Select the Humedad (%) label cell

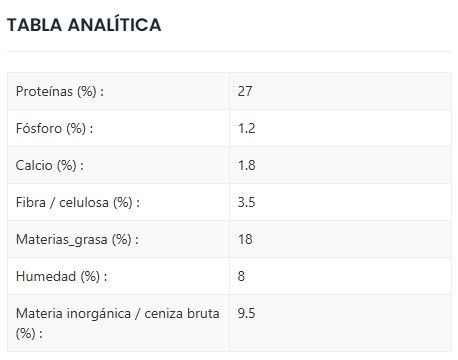click(x=118, y=276)
